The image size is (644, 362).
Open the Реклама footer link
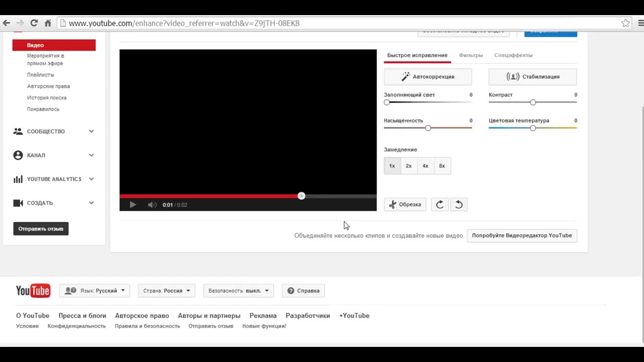(x=263, y=316)
